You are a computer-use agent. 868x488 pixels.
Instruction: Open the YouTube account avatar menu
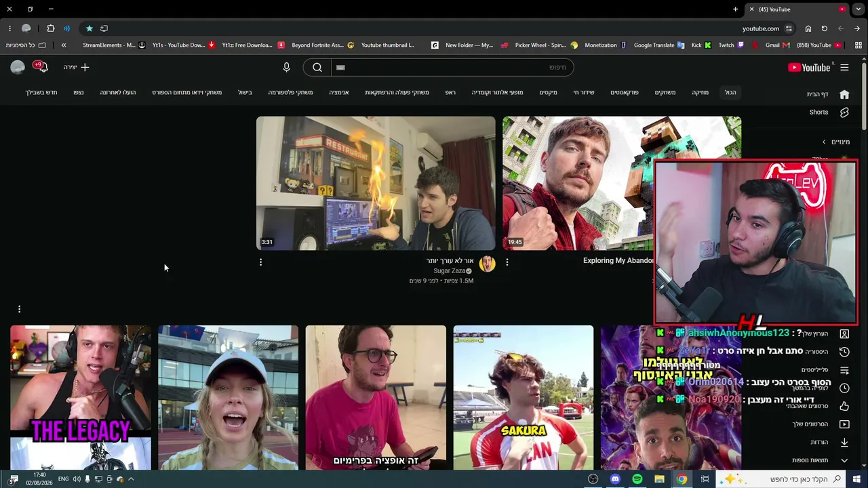click(18, 67)
